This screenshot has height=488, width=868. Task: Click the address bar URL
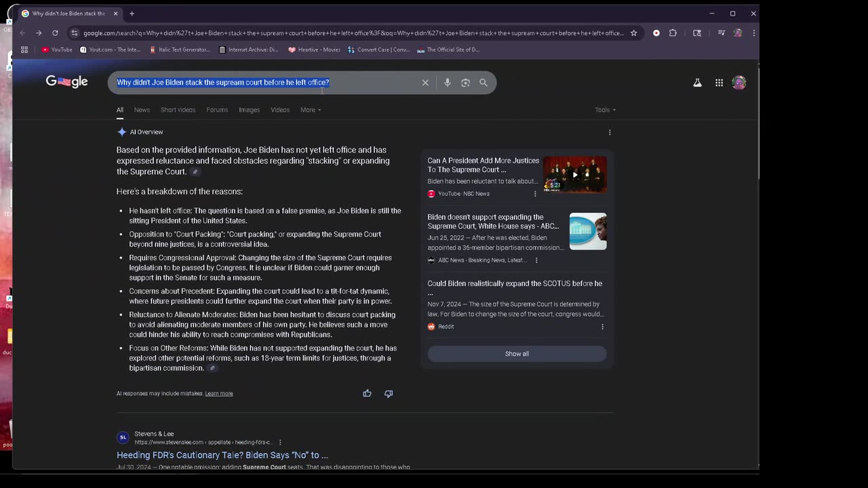[x=353, y=33]
